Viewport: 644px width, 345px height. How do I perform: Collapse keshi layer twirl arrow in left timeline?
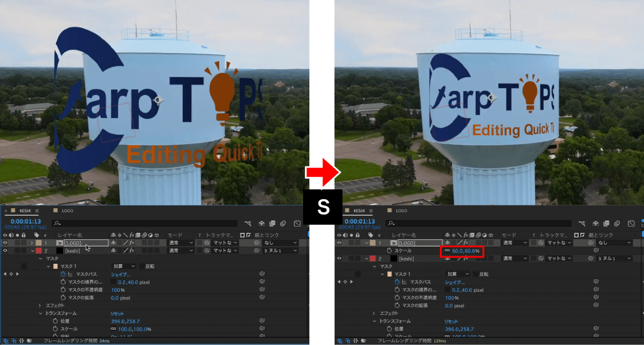pyautogui.click(x=32, y=251)
